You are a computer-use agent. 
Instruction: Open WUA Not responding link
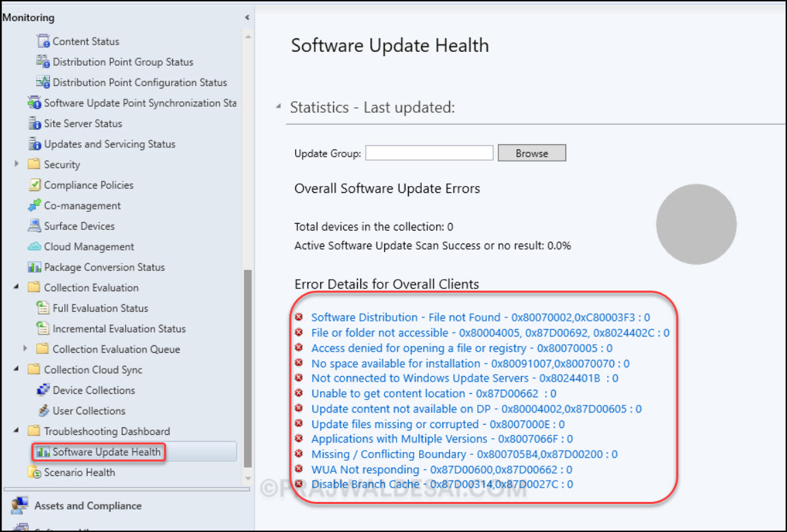click(442, 469)
